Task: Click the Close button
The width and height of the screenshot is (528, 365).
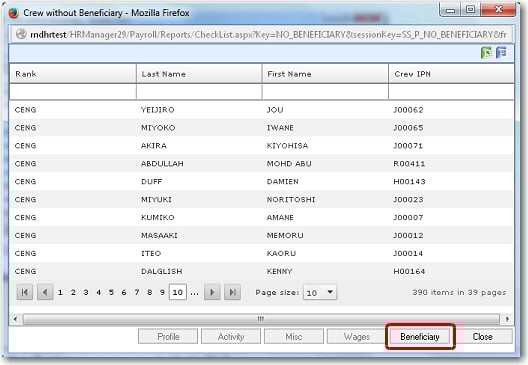Action: [x=483, y=336]
